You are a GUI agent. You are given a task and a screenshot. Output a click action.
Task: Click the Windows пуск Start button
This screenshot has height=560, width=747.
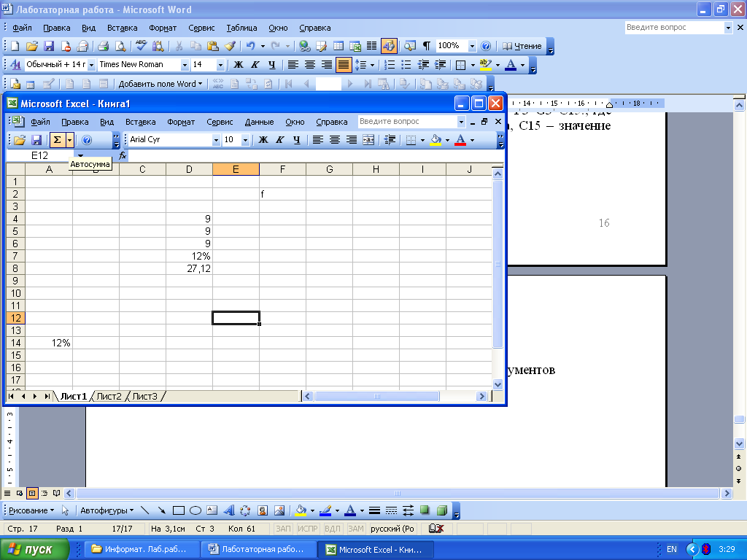[35, 549]
